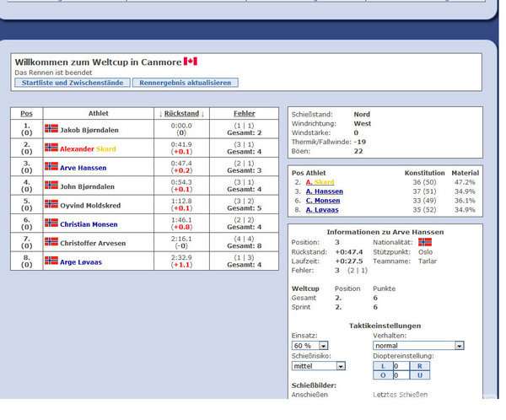Open the Schießrisiko mittel dropdown

(x=319, y=366)
